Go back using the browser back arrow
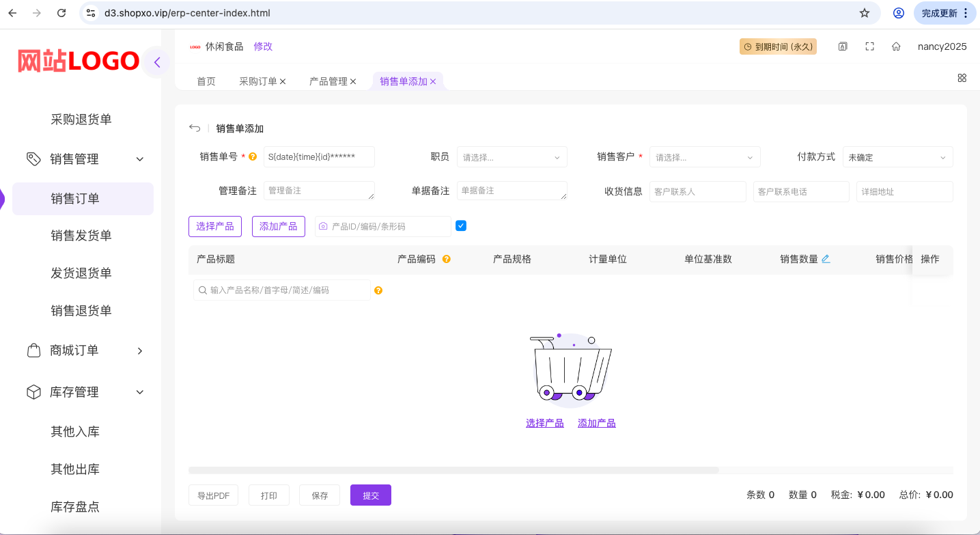 tap(12, 13)
